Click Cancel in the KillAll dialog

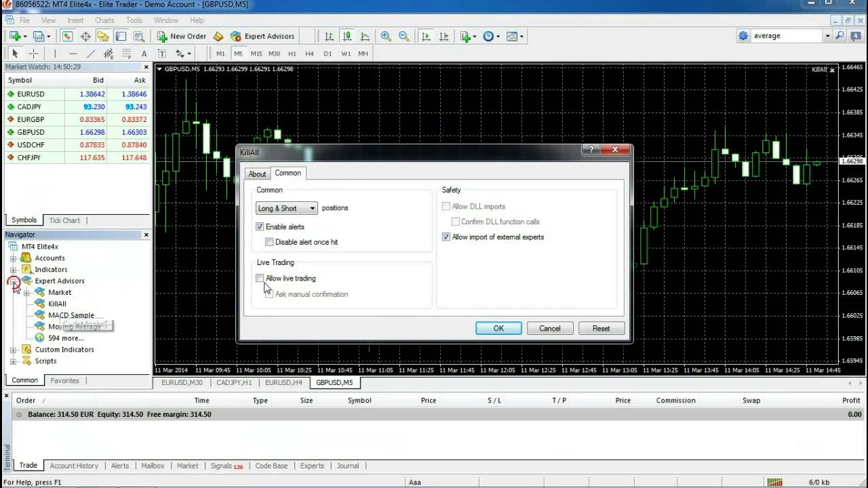tap(550, 328)
